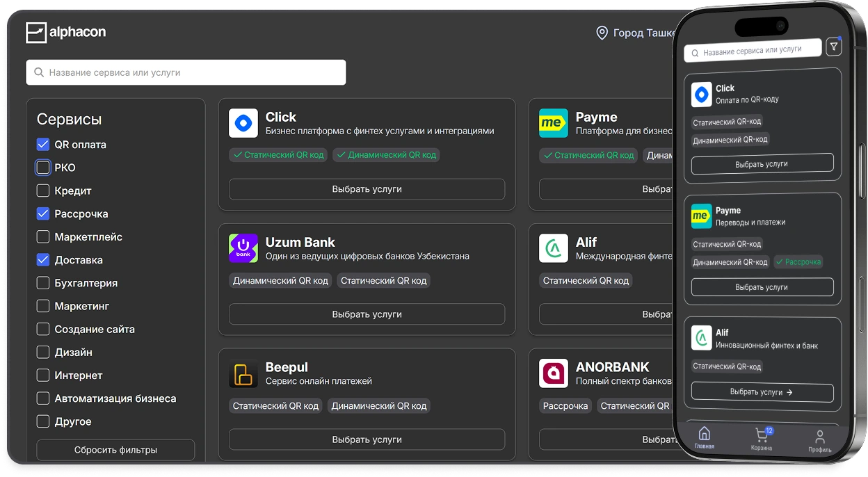Check the Бухгалтерия checkbox
The width and height of the screenshot is (868, 477).
point(43,283)
